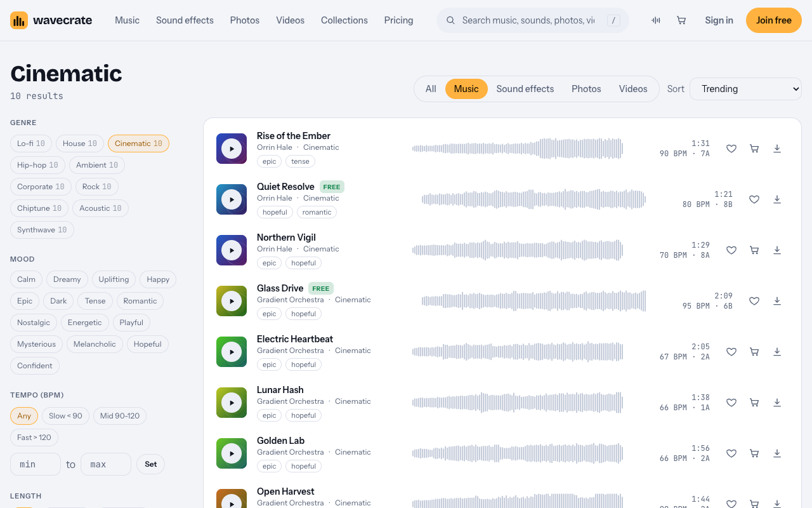The image size is (812, 508).
Task: Select the Dreamy mood filter
Action: coord(67,279)
